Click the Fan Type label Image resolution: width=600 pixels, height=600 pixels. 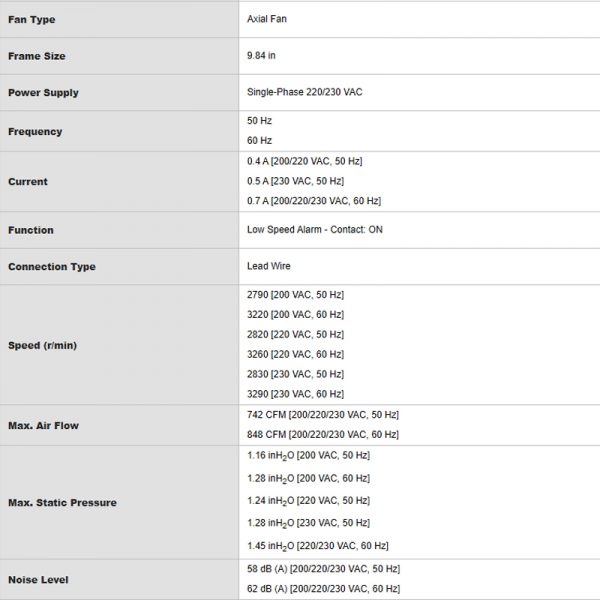click(x=32, y=20)
